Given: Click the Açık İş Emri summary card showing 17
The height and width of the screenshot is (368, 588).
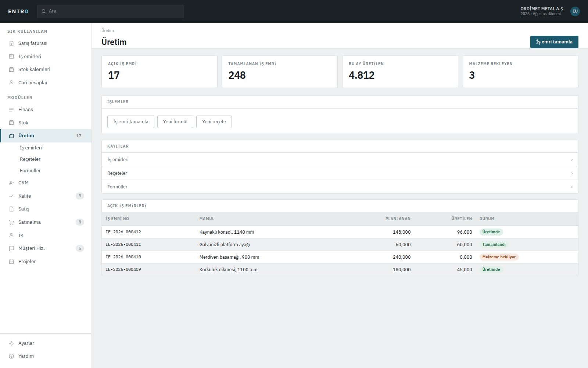Looking at the screenshot, I should click(x=159, y=72).
